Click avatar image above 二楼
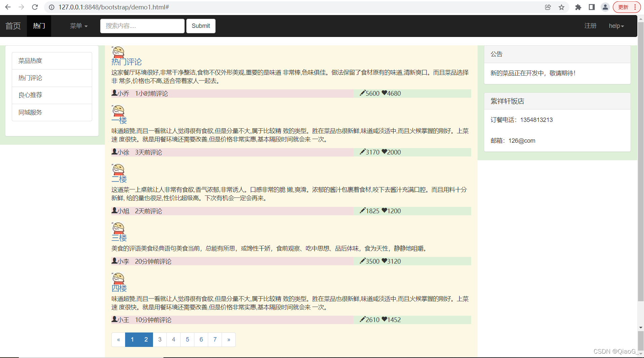 118,169
